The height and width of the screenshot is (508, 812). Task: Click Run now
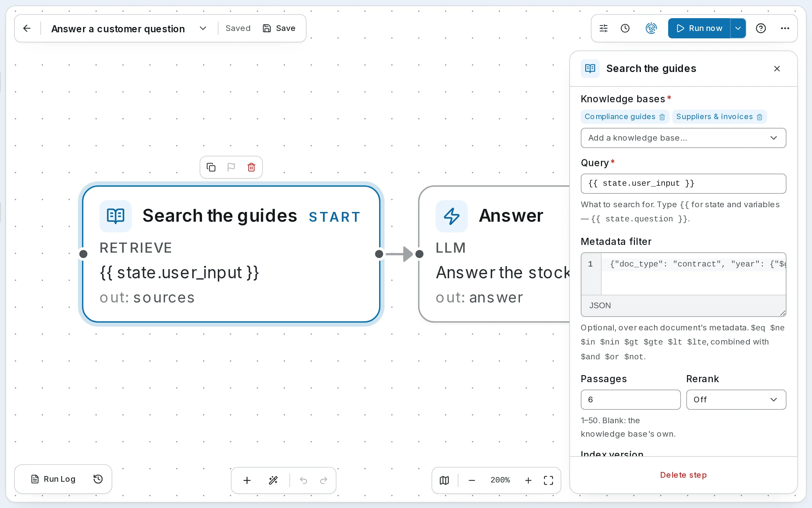click(699, 28)
